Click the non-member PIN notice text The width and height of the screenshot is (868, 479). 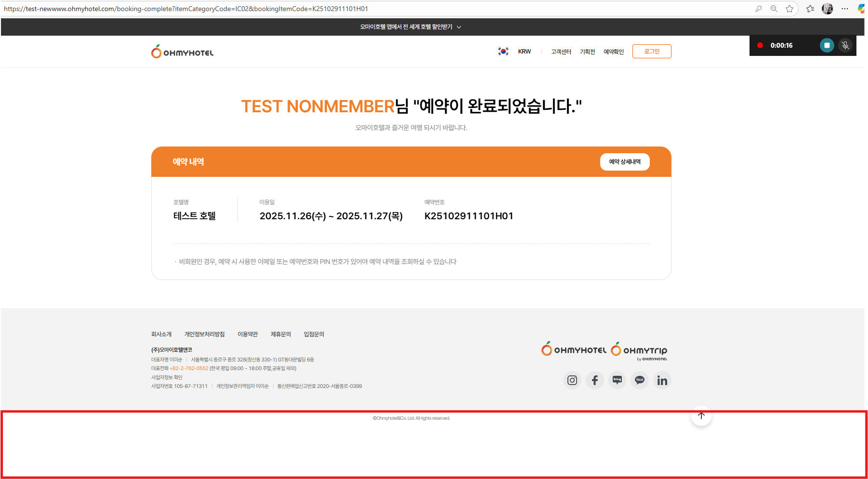pyautogui.click(x=317, y=262)
